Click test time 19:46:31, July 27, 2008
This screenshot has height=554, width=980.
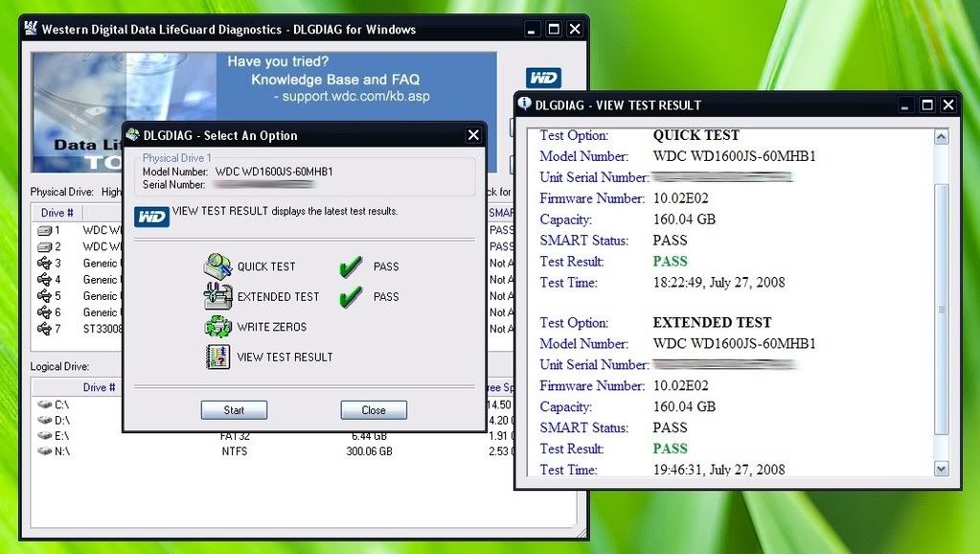(x=718, y=470)
